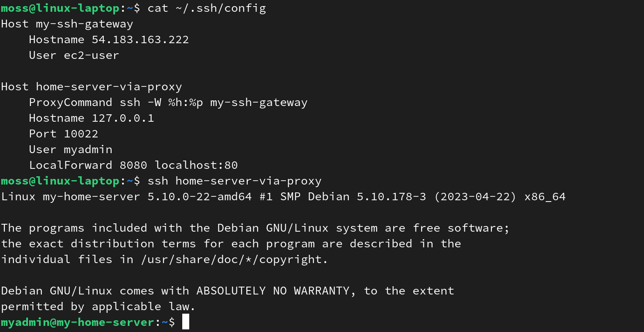Click the 'permitted by applicable law.' line
The height and width of the screenshot is (332, 644).
pyautogui.click(x=98, y=307)
